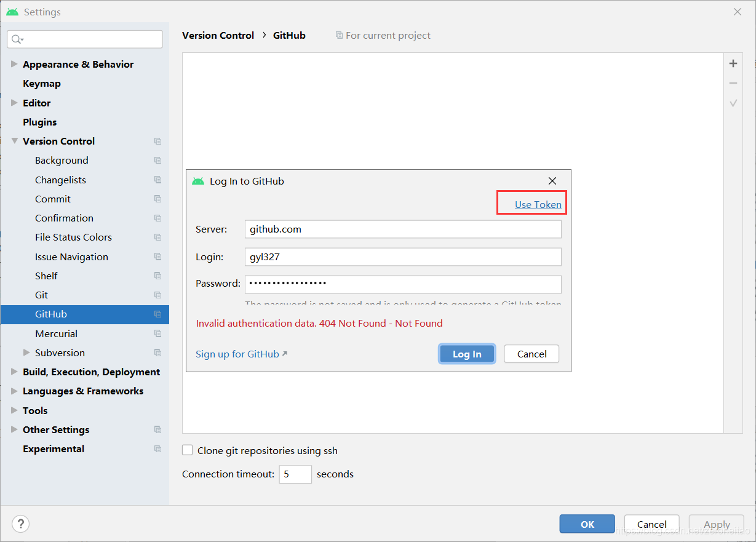Click the per-project icon beside Mercurial
Viewport: 756px width, 542px height.
click(x=157, y=333)
